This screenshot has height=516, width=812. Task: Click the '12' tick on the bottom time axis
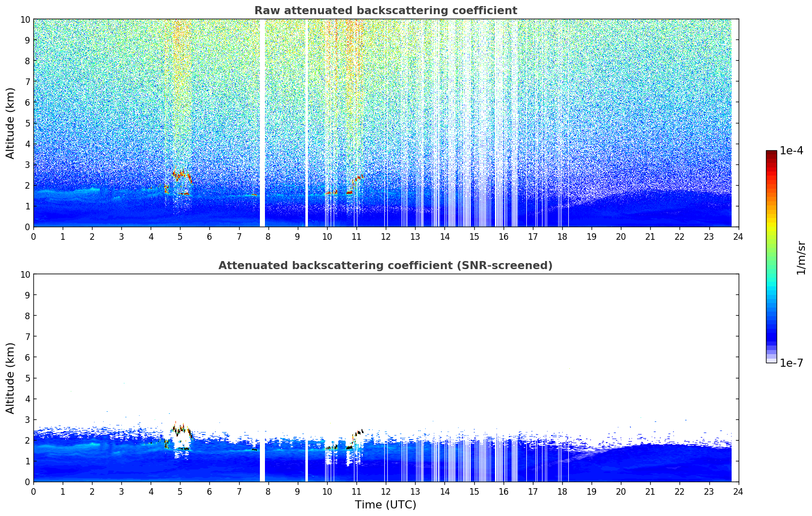click(x=385, y=491)
